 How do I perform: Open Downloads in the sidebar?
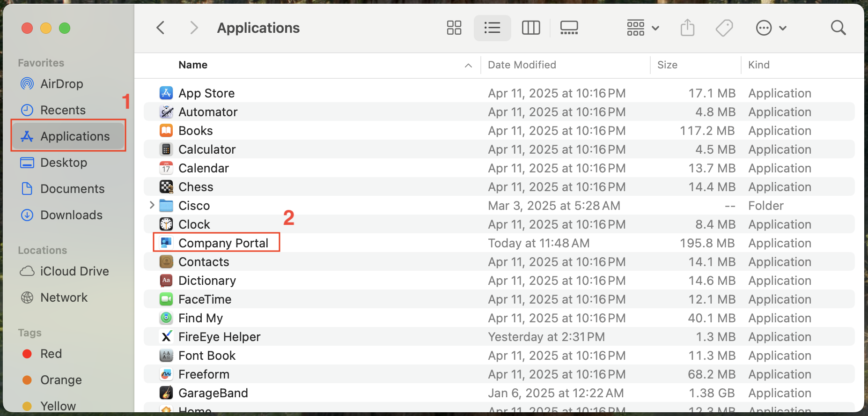pos(68,215)
